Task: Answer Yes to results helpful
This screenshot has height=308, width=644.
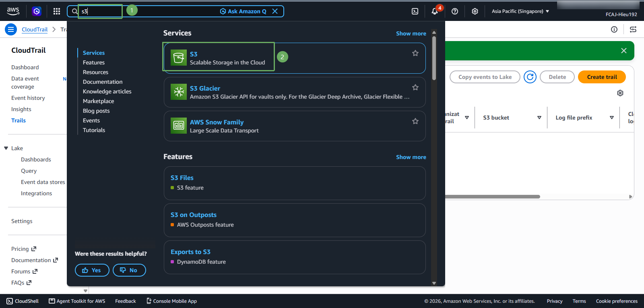Action: click(92, 270)
